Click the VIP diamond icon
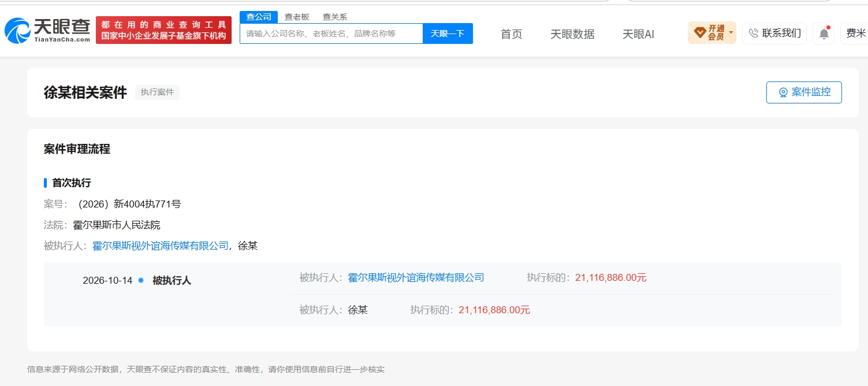 [699, 33]
